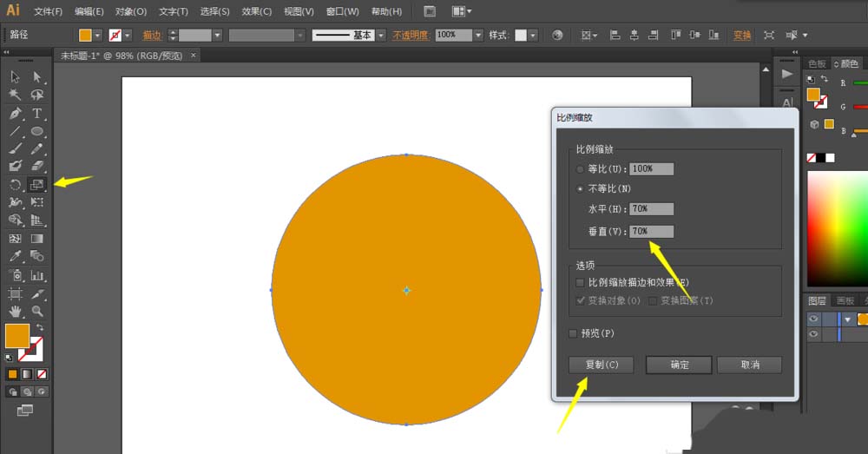Click the 复制(C) copy button

click(601, 365)
